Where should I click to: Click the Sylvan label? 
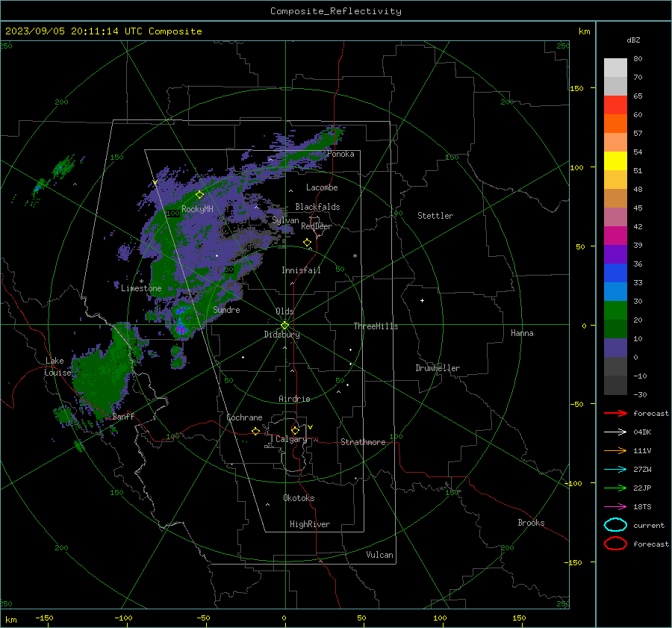285,220
